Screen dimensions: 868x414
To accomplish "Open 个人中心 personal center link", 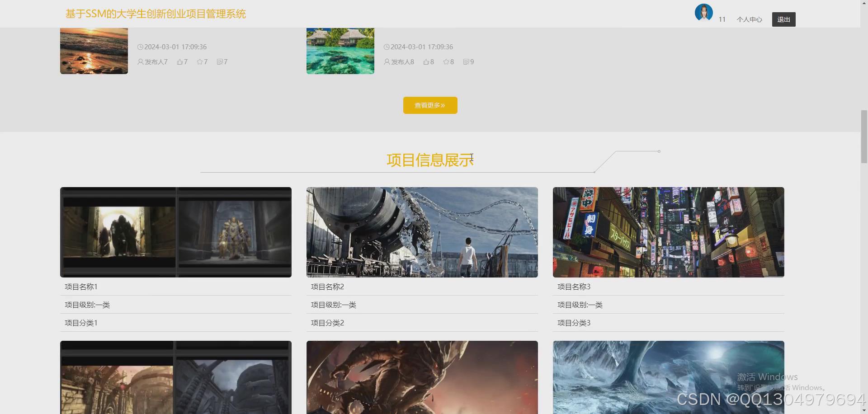I will 749,19.
